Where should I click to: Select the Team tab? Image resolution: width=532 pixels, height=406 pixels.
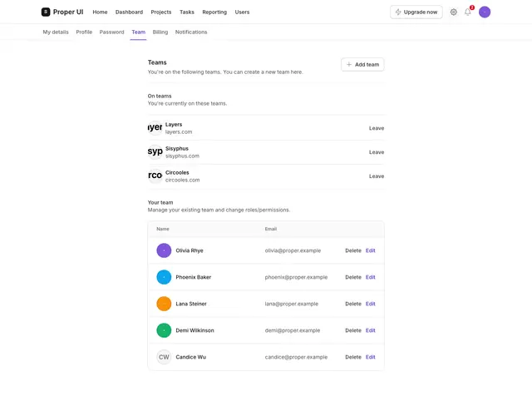pyautogui.click(x=139, y=32)
